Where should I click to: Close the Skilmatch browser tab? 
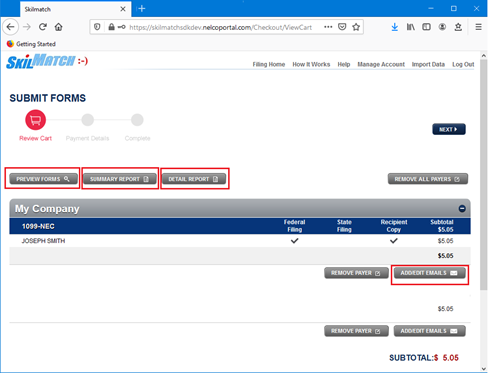(x=123, y=9)
